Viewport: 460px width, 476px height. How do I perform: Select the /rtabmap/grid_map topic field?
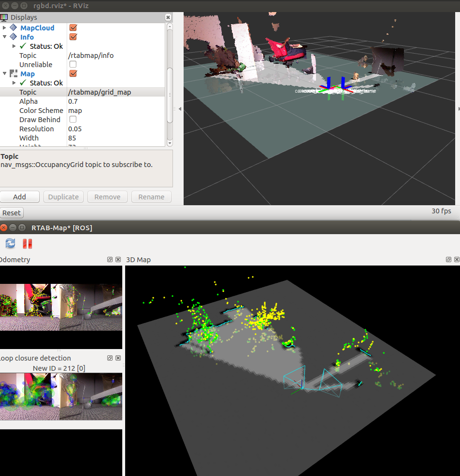click(116, 92)
